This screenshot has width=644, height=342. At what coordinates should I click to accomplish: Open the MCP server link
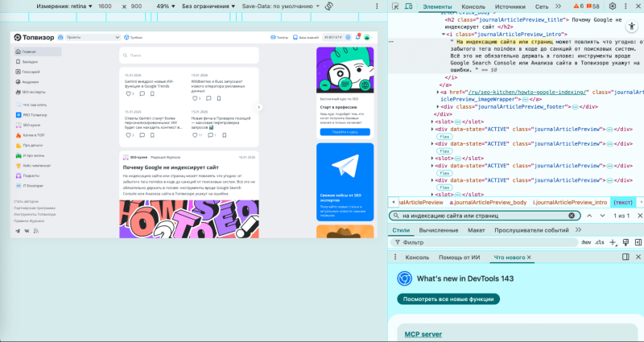pos(423,334)
